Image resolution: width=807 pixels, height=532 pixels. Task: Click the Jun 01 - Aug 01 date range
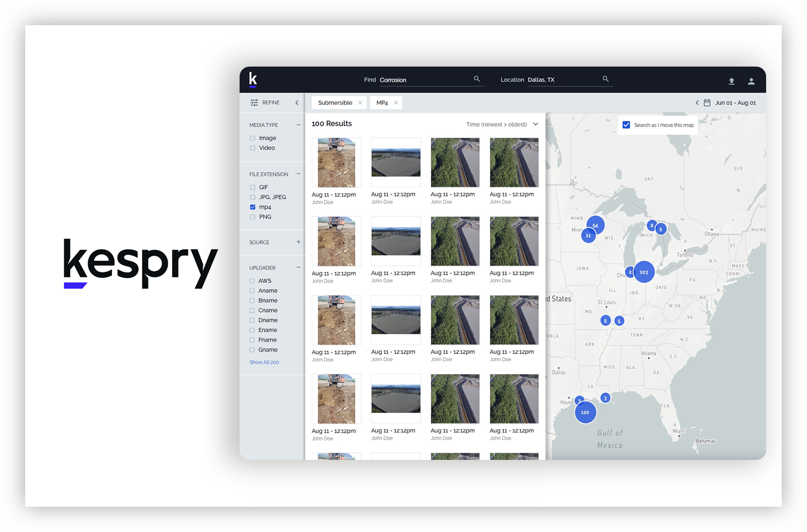[x=735, y=103]
